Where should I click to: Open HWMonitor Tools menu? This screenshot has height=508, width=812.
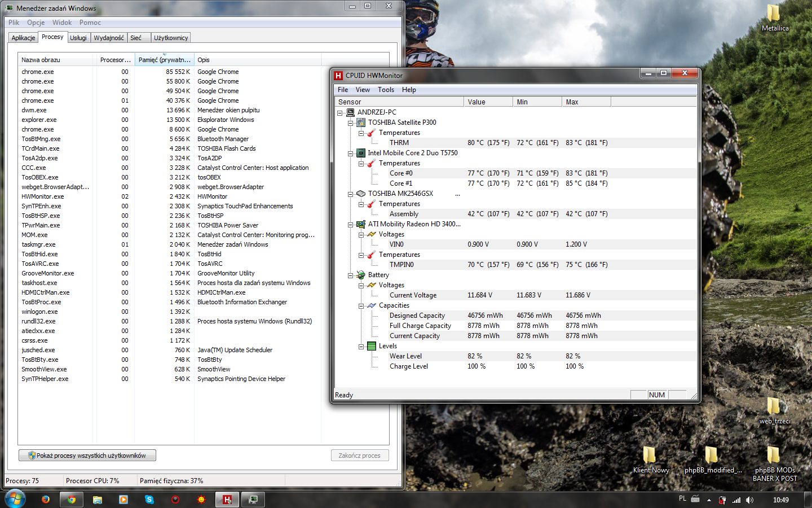click(x=386, y=90)
